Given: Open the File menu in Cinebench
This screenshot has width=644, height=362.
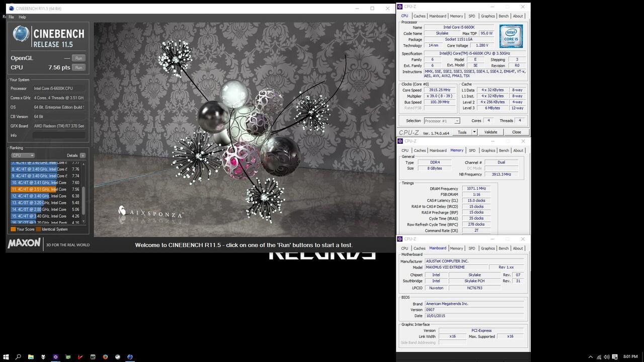Looking at the screenshot, I should tap(11, 17).
